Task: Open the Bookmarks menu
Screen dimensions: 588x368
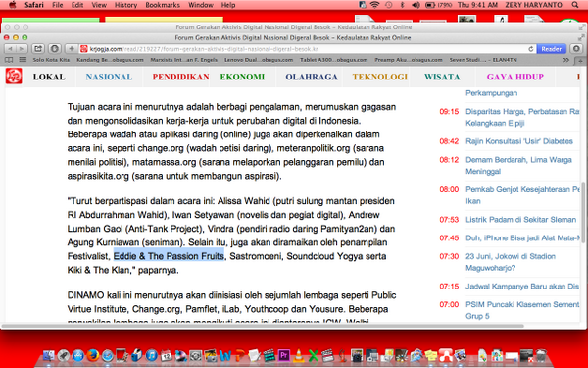Action: pyautogui.click(x=163, y=5)
